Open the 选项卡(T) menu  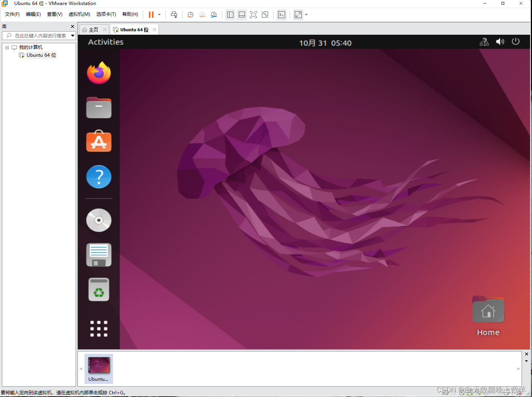[x=106, y=14]
